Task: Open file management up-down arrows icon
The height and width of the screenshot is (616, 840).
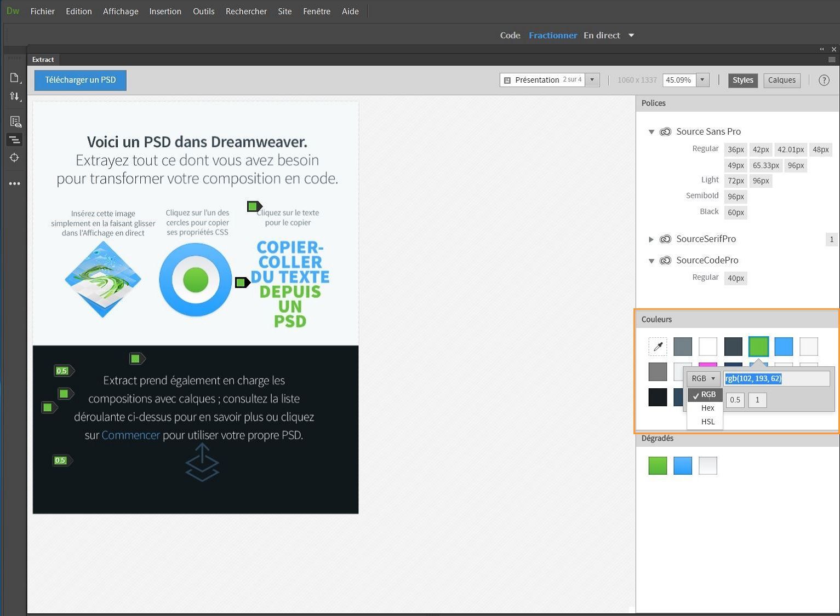Action: click(15, 96)
